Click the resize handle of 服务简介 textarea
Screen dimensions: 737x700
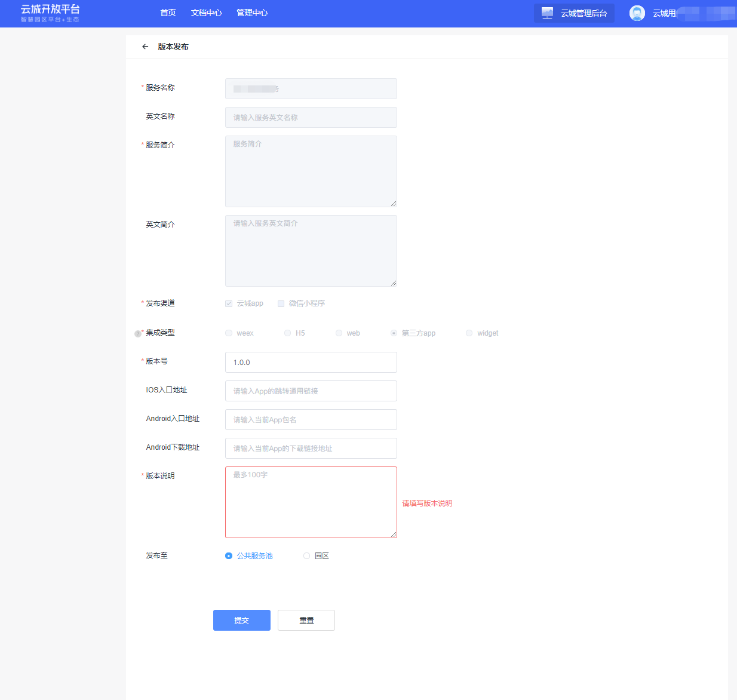click(394, 204)
